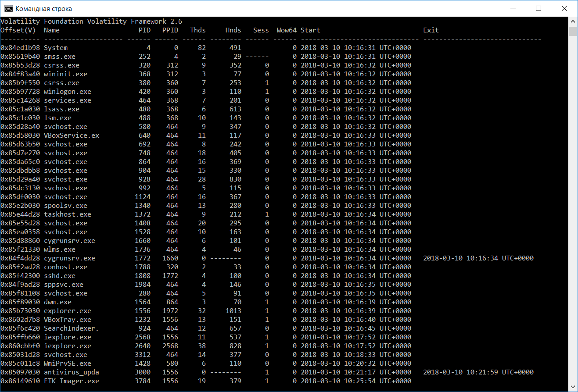Image resolution: width=578 pixels, height=392 pixels.
Task: Click PID 3000 of antivirus_upda
Action: (143, 372)
